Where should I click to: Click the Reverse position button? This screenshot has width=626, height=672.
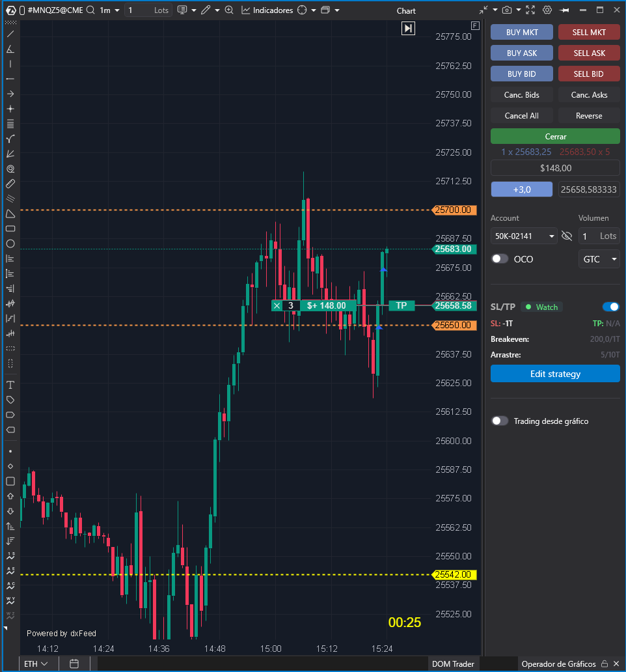coord(589,116)
